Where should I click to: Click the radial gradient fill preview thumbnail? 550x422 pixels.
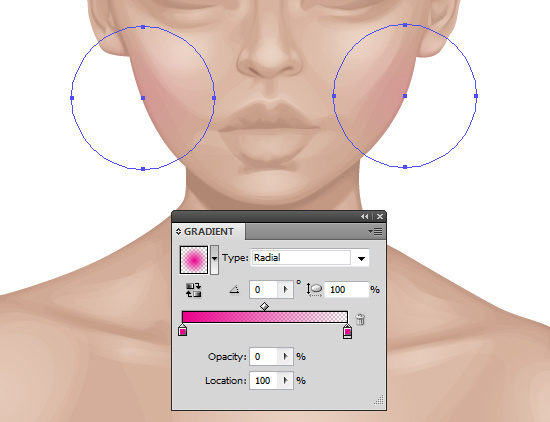(194, 260)
